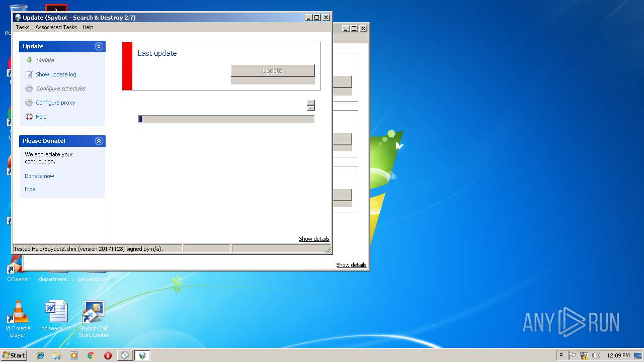Click Show details in Update window

[314, 239]
